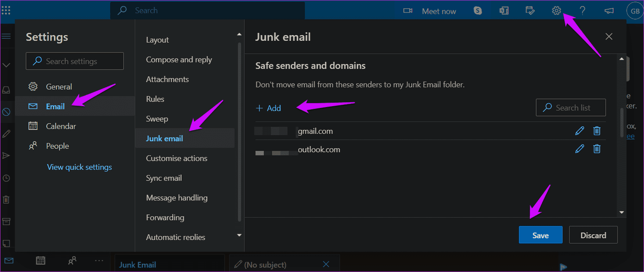
Task: Collapse the folder list chevron in the left rail
Action: (6, 65)
